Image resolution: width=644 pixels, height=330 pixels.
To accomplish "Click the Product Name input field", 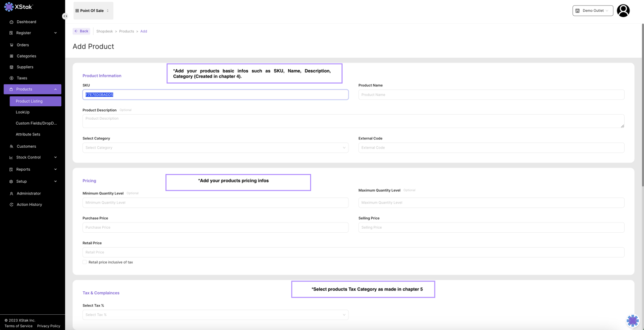I will click(491, 95).
